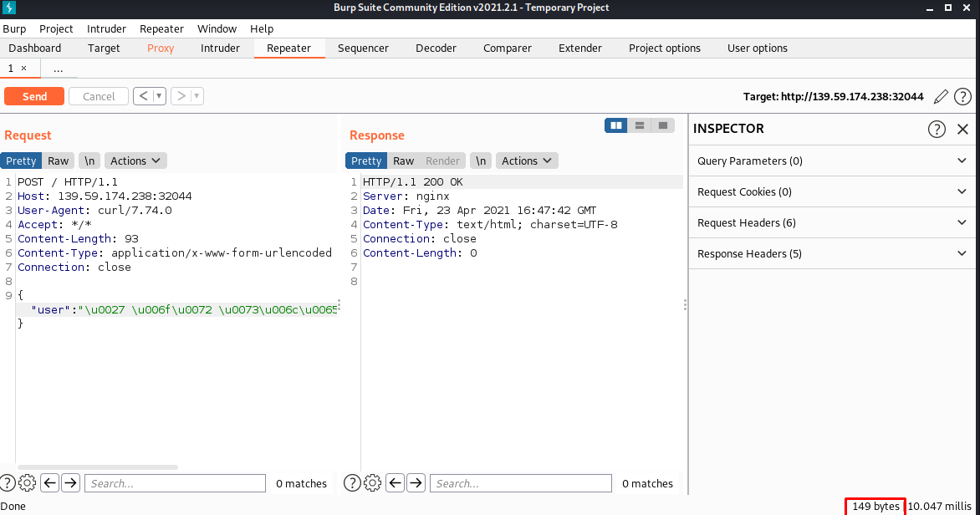Click the "user" JSON body line
Screen dimensions: 980x515
[x=177, y=309]
